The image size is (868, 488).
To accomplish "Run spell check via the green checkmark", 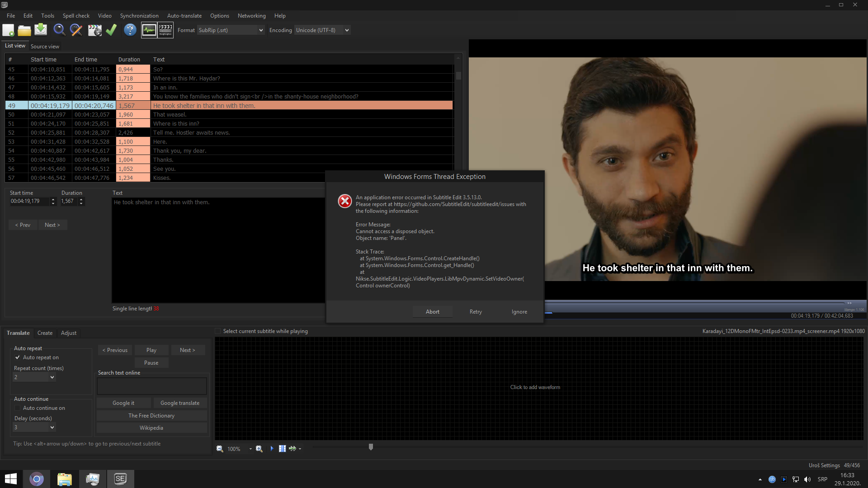I will [111, 30].
